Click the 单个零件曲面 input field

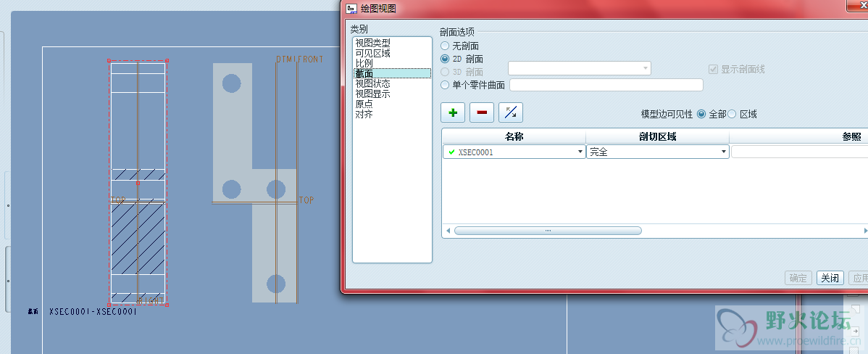(606, 85)
